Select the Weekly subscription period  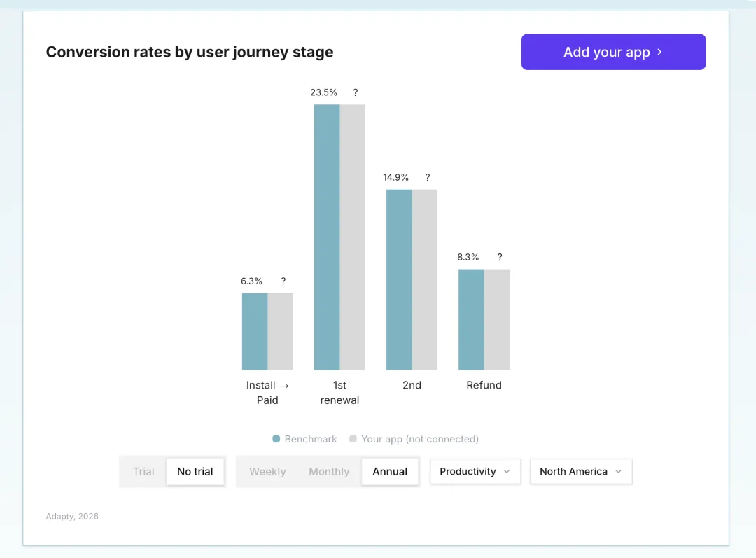[x=267, y=471]
